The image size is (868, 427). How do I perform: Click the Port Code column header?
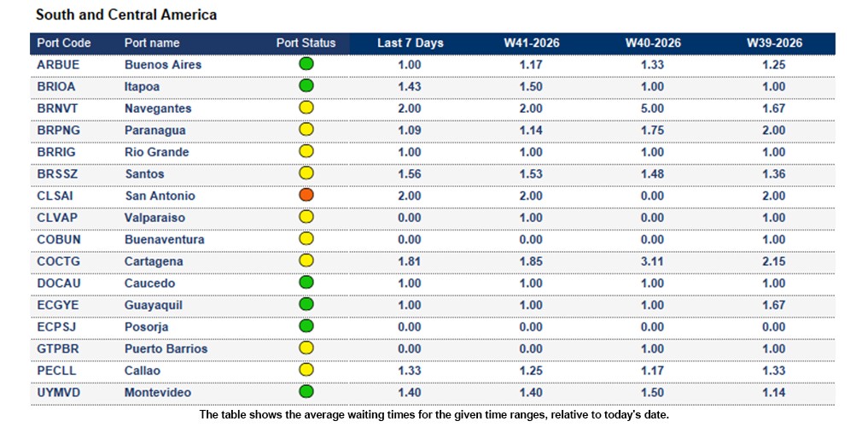[x=64, y=44]
